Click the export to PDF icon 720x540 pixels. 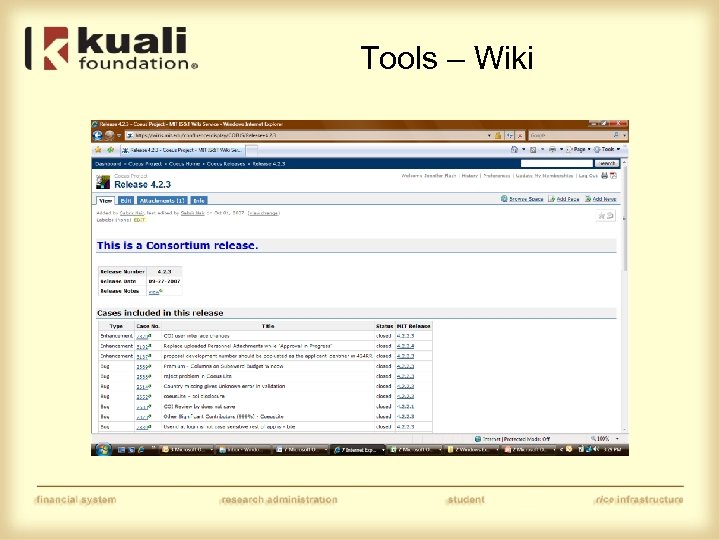point(613,176)
